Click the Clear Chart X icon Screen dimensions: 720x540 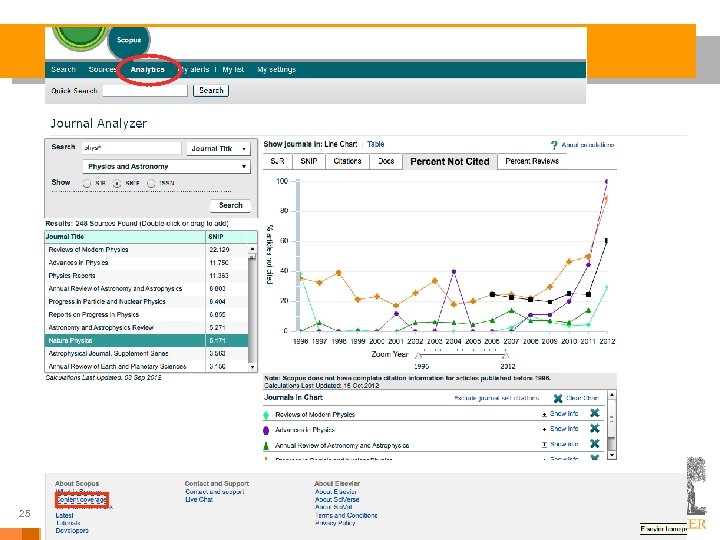(x=558, y=398)
